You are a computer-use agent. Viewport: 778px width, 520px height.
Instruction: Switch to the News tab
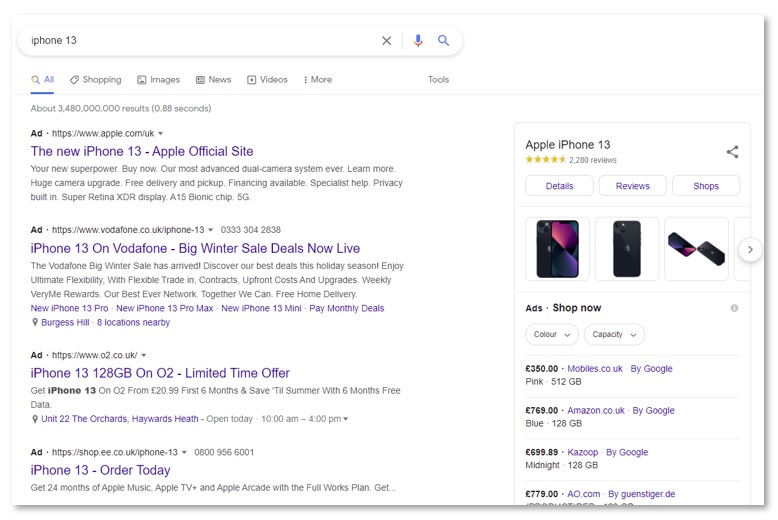click(x=213, y=79)
